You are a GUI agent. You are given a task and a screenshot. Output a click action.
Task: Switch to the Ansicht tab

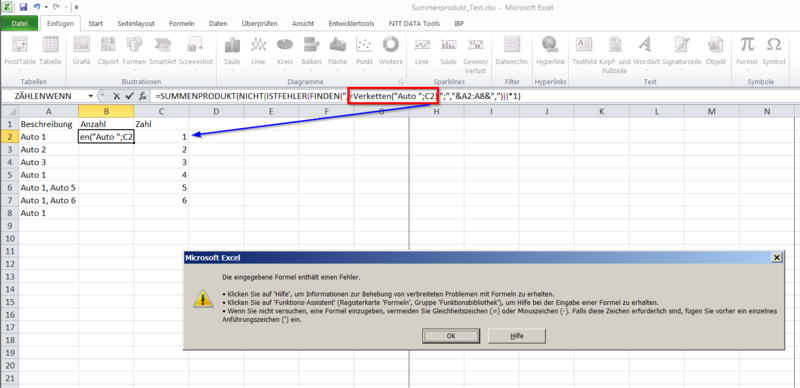coord(303,23)
